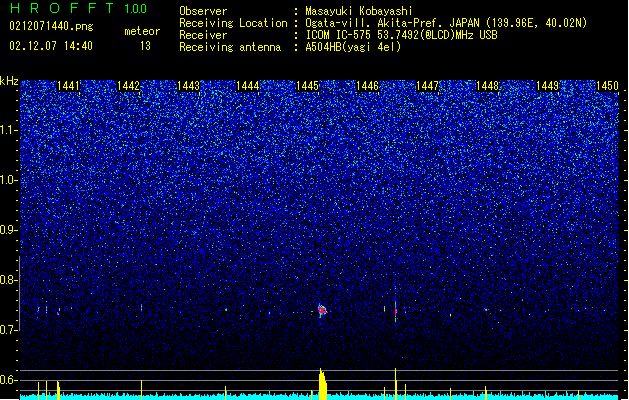Click the HROFFT 1.0.0 title text
The width and height of the screenshot is (629, 400).
78,8
